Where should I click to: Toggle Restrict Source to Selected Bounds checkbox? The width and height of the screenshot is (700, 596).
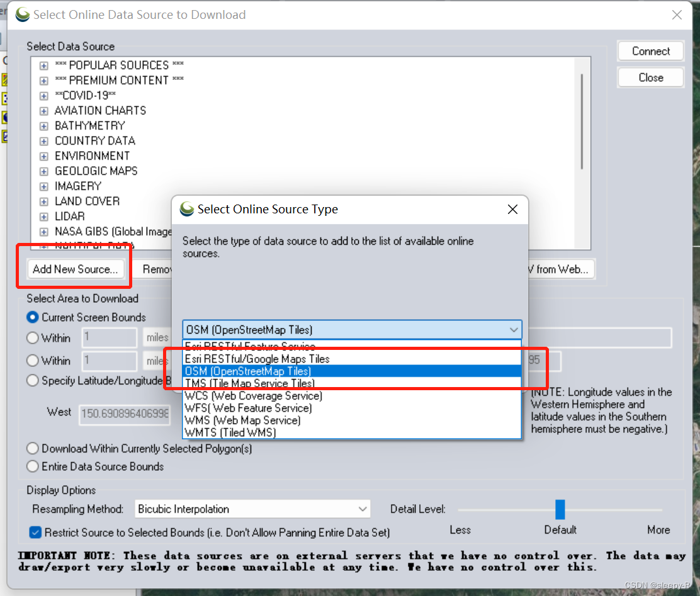[x=35, y=532]
